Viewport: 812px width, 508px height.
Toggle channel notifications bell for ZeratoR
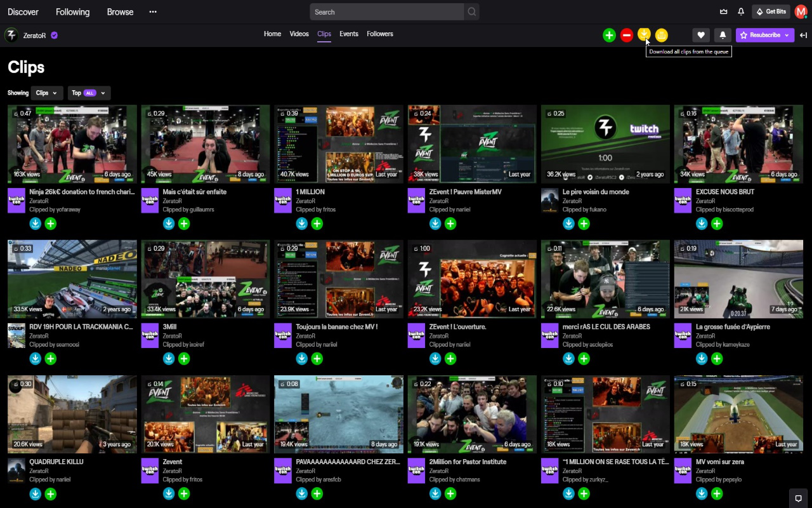coord(722,36)
